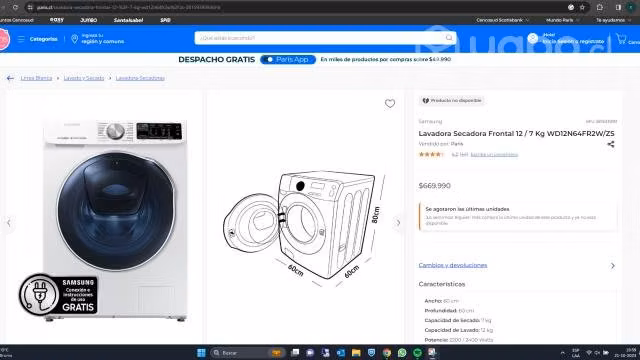The width and height of the screenshot is (640, 360).
Task: Open the JUMBO store tab
Action: 89,20
